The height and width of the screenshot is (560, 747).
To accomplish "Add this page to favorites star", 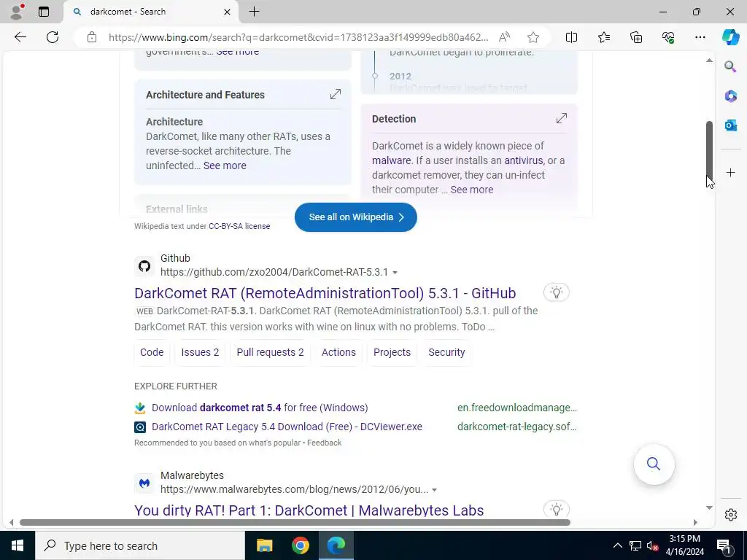I will pyautogui.click(x=533, y=37).
